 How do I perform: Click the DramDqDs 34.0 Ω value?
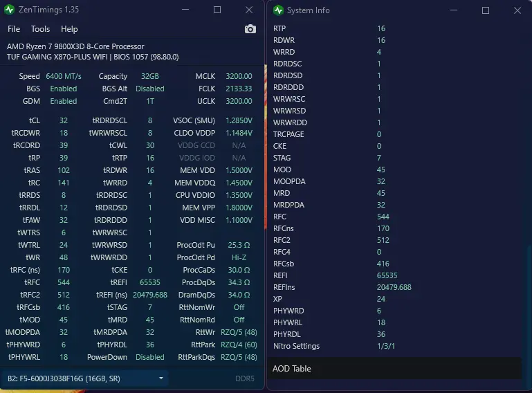239,295
